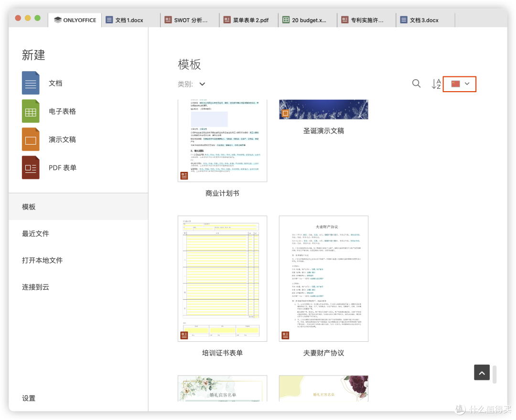Click the PDF 表单 label under 新建
Viewport: 516px width, 420px height.
tap(63, 168)
